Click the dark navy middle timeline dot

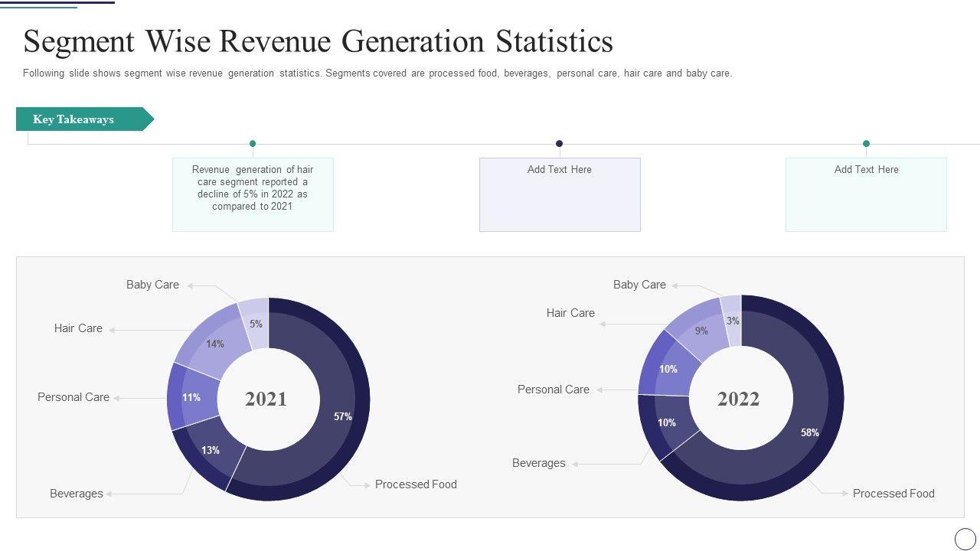pyautogui.click(x=559, y=143)
